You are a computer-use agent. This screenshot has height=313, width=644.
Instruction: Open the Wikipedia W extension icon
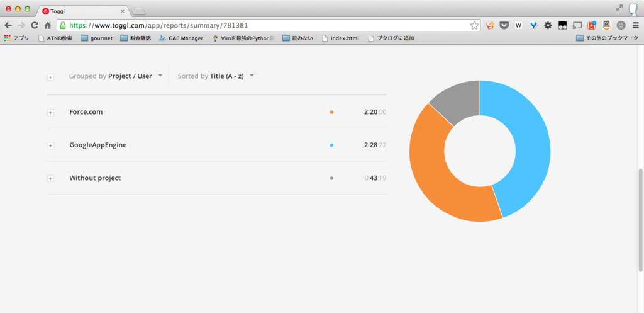[518, 25]
